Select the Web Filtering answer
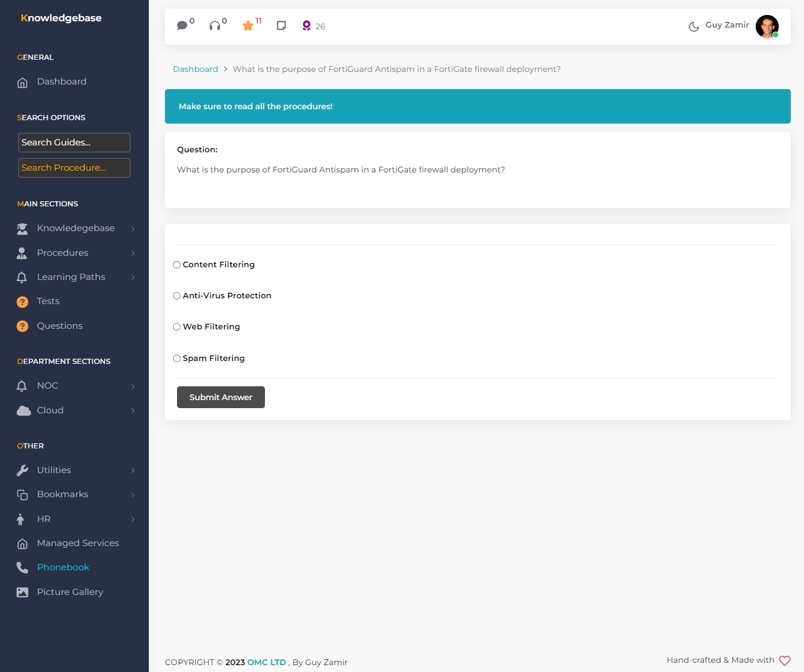The width and height of the screenshot is (804, 672). (x=177, y=327)
